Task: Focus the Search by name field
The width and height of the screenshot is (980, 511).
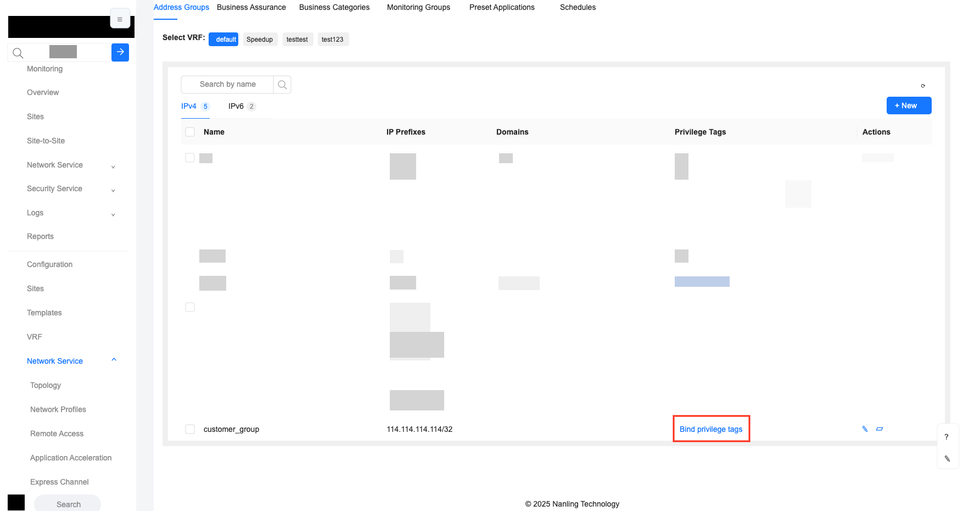Action: [227, 85]
